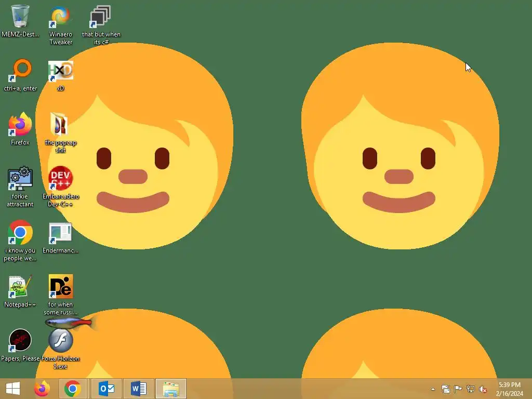Open the Windows Start button
Screen dimensions: 532x399
[x=13, y=389]
